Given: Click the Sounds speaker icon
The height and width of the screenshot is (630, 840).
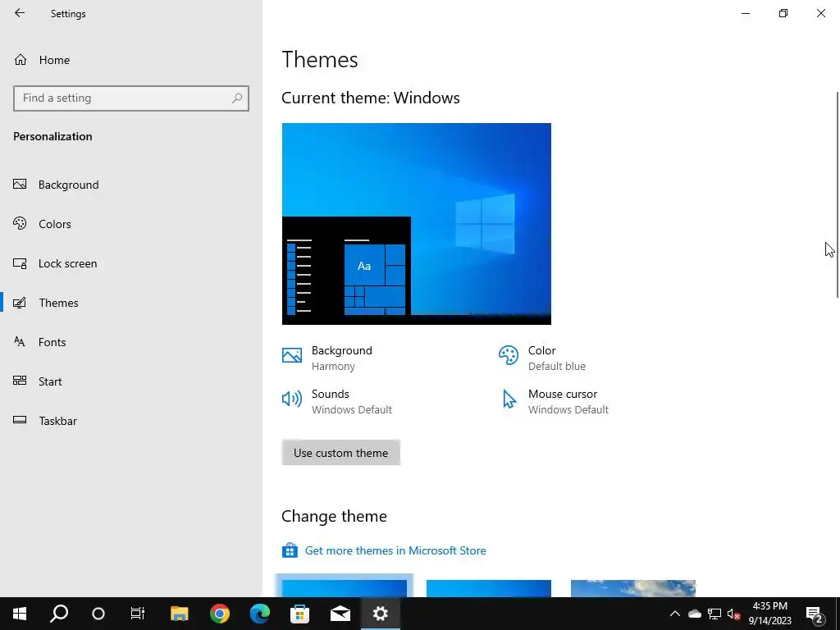Looking at the screenshot, I should pos(292,399).
